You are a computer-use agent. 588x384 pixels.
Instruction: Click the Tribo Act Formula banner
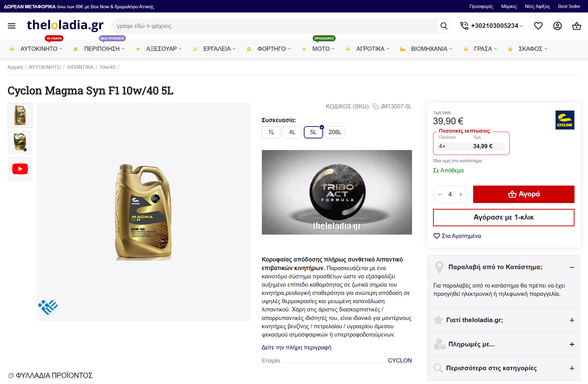point(337,192)
